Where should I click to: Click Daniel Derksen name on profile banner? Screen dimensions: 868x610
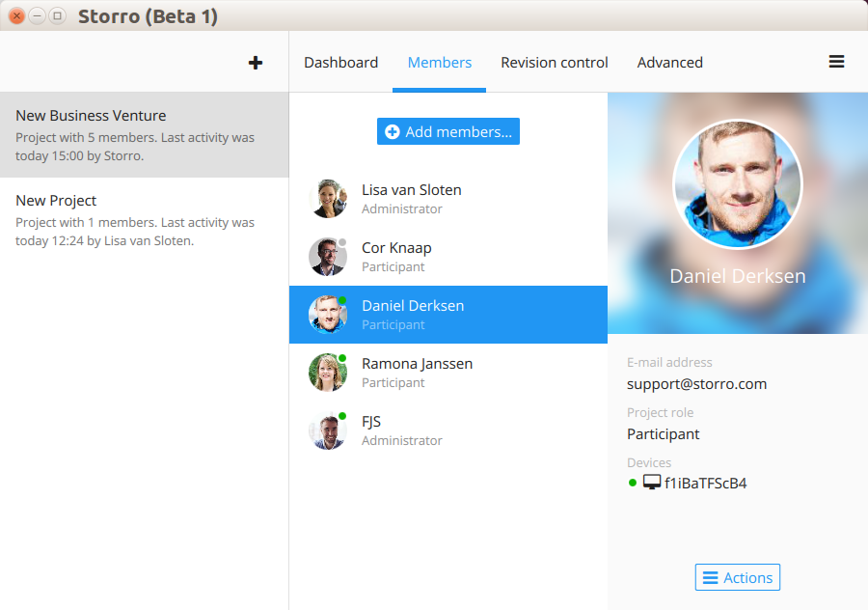point(738,276)
